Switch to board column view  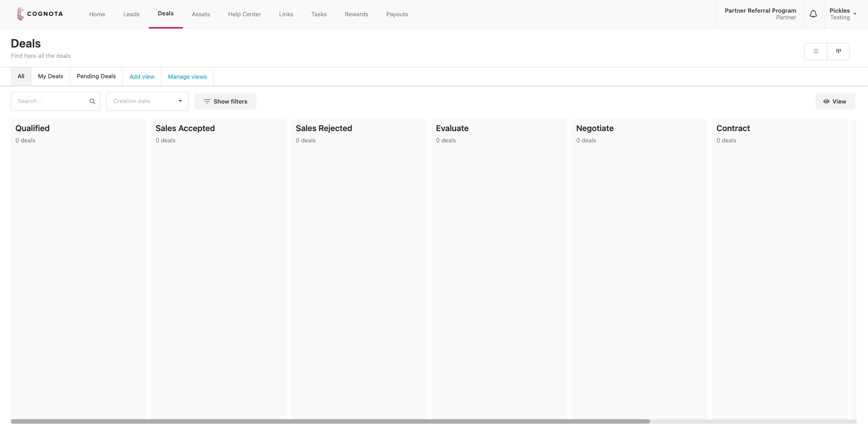838,52
